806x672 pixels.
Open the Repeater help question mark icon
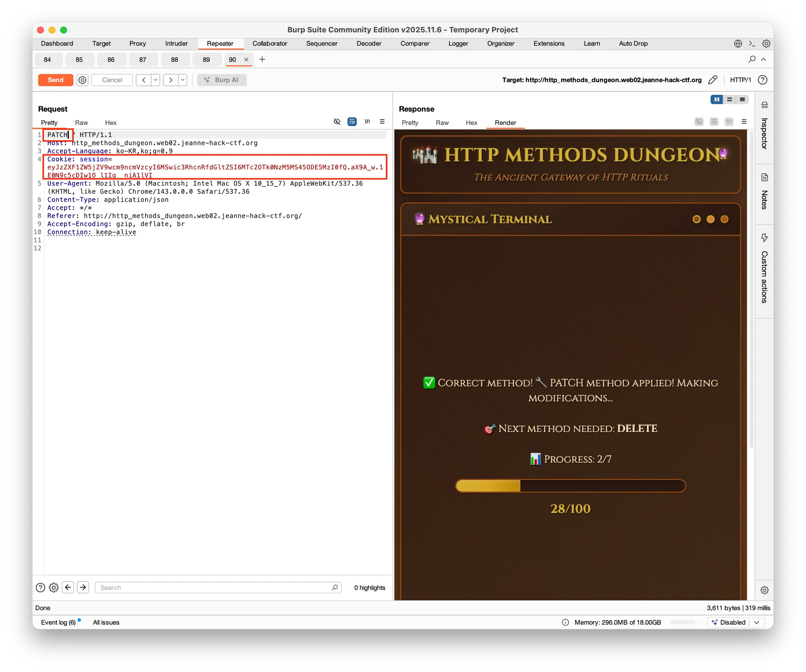click(763, 80)
